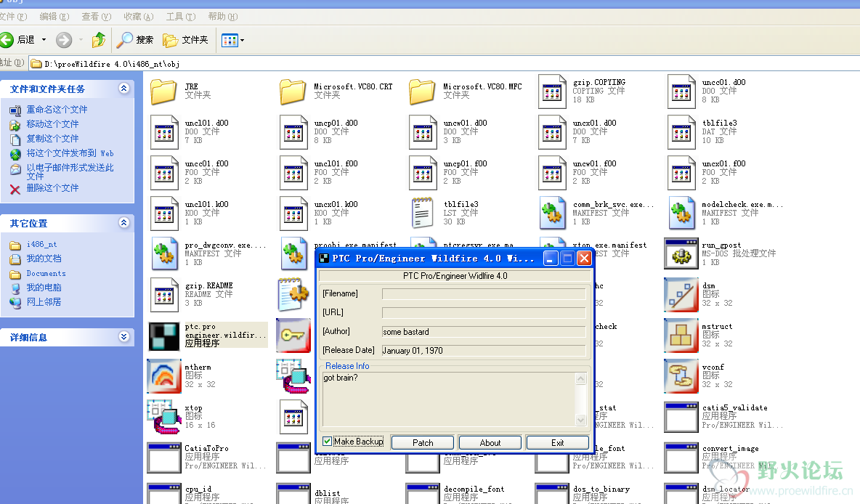The image size is (860, 504).
Task: Select the vconf icon file
Action: [681, 375]
